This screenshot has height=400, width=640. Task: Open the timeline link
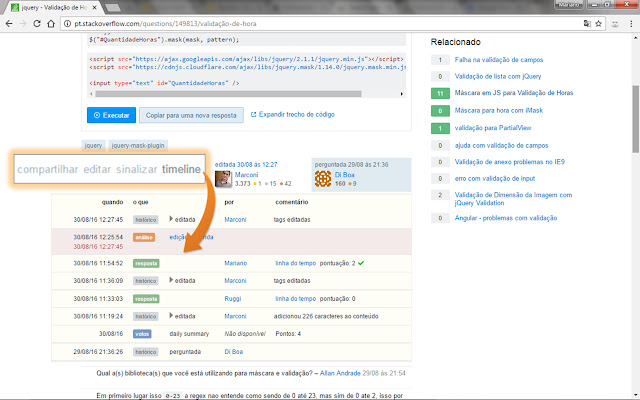coord(181,169)
